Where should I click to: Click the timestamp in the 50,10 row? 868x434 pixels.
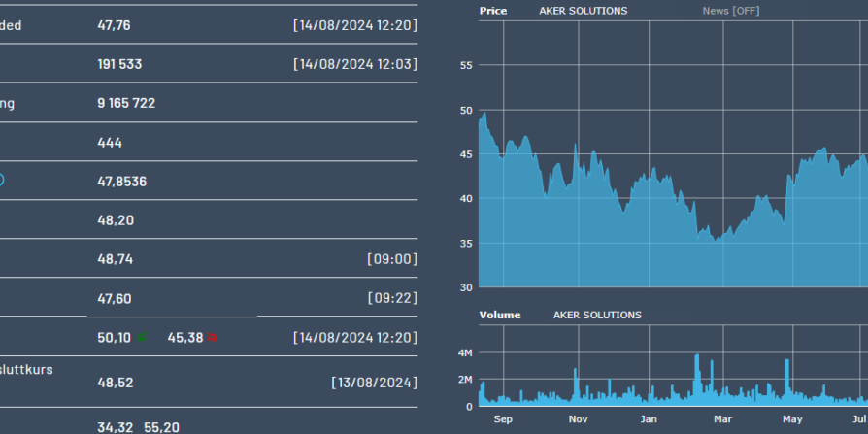(x=355, y=338)
